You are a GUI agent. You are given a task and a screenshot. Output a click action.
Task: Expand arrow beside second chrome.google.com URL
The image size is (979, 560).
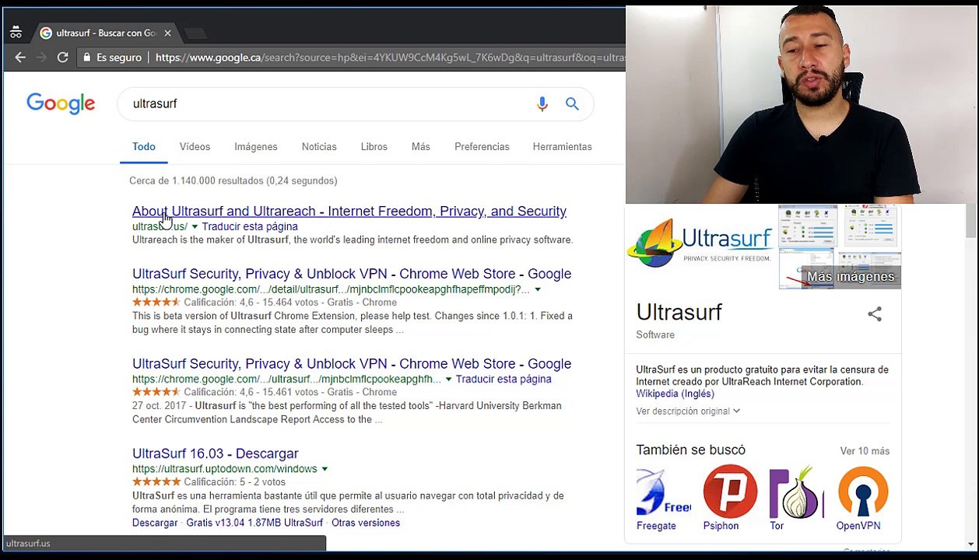(x=448, y=380)
